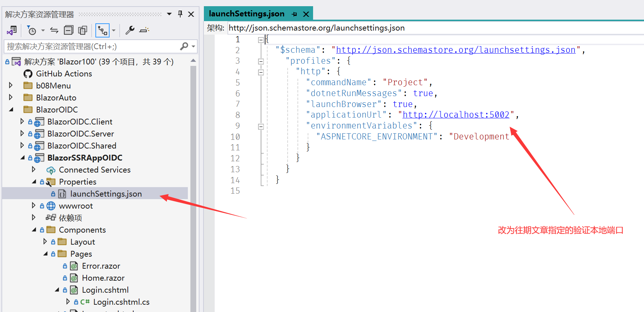Viewport: 644px width, 312px height.
Task: Expand the wwwroot folder
Action: tap(33, 205)
